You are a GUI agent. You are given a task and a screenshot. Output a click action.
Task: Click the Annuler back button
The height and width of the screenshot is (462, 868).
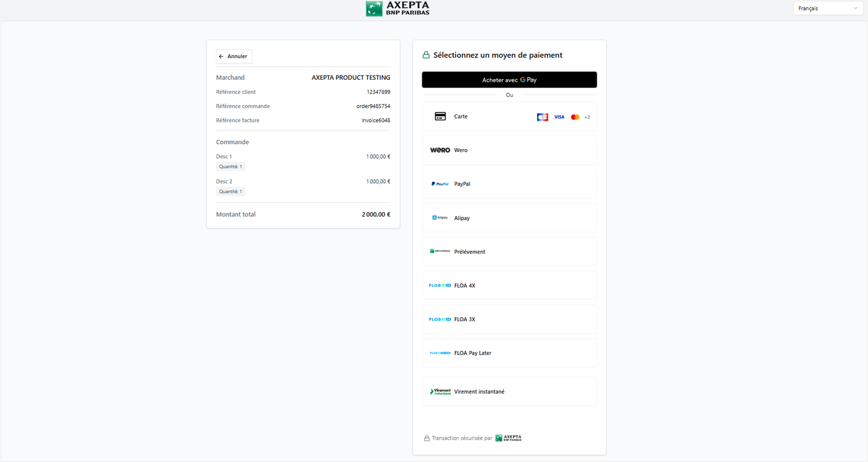(233, 56)
